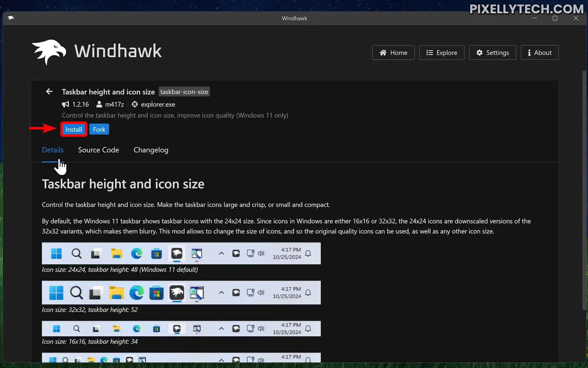Click the Home house icon

[x=383, y=53]
